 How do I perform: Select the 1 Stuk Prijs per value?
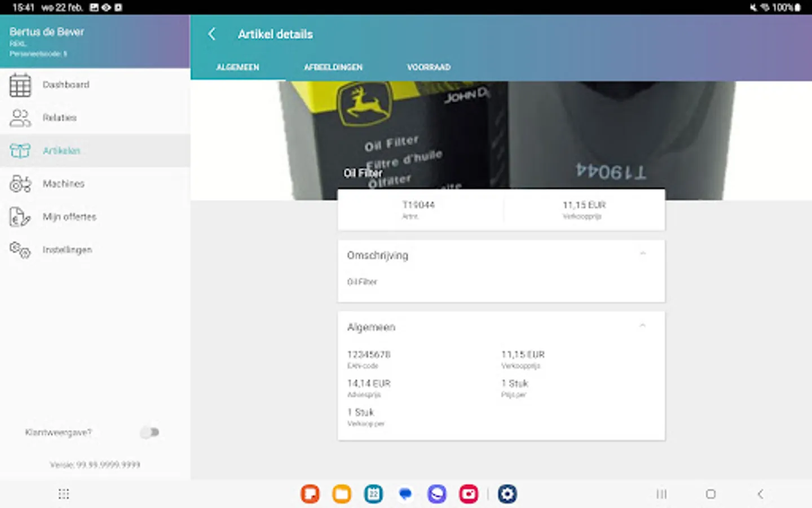coord(515,383)
